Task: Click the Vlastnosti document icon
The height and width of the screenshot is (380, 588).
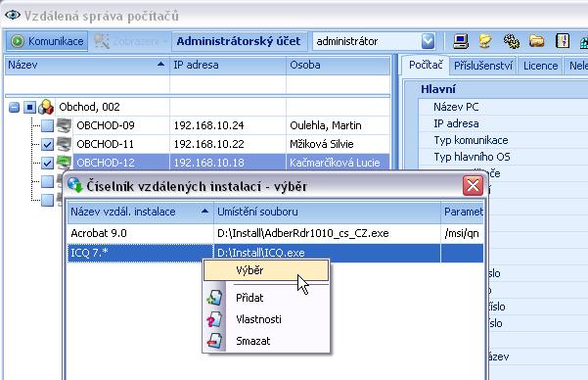Action: coord(214,319)
